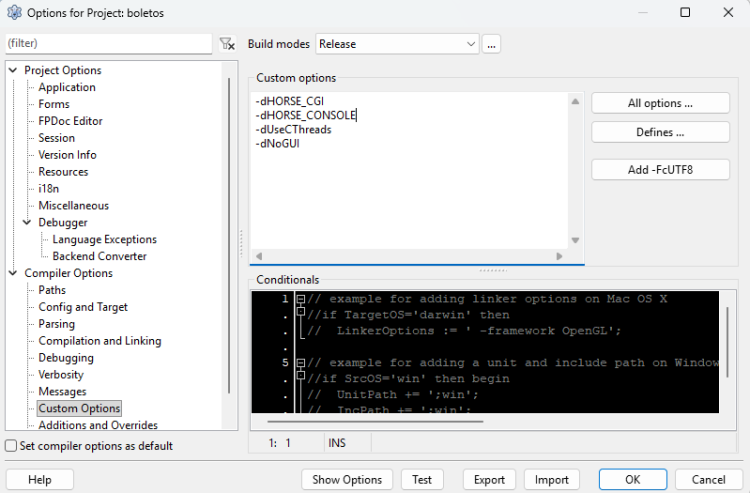Select Resources in the options tree
This screenshot has width=750, height=493.
coord(63,172)
